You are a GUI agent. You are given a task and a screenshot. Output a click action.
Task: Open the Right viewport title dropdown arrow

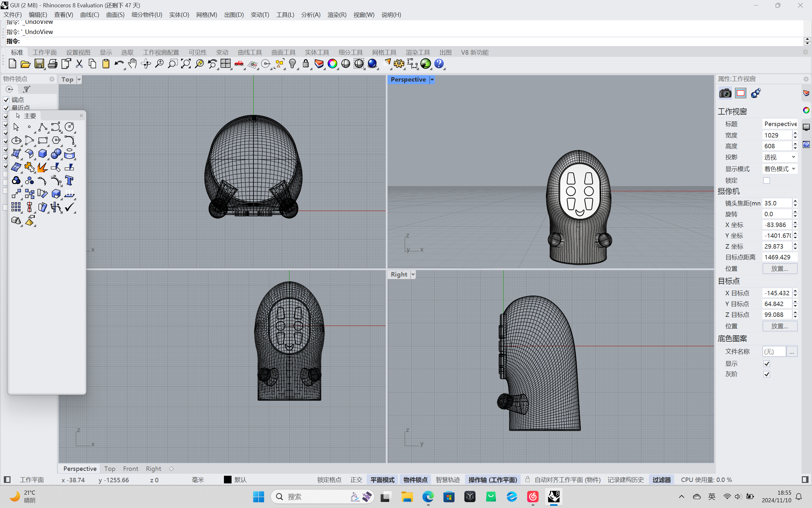point(413,275)
